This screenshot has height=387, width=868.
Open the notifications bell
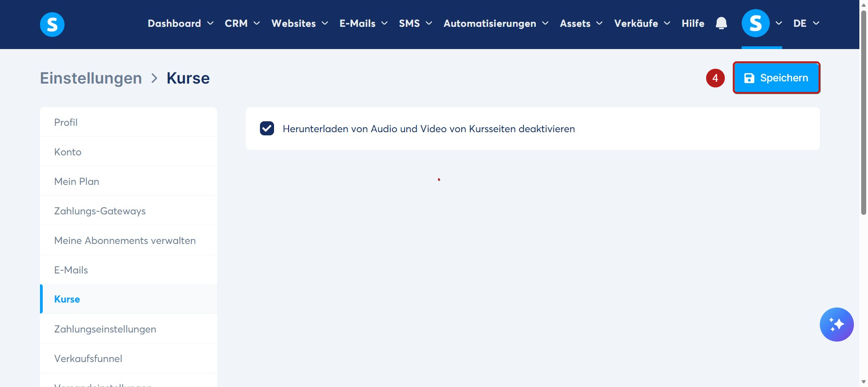pyautogui.click(x=721, y=23)
